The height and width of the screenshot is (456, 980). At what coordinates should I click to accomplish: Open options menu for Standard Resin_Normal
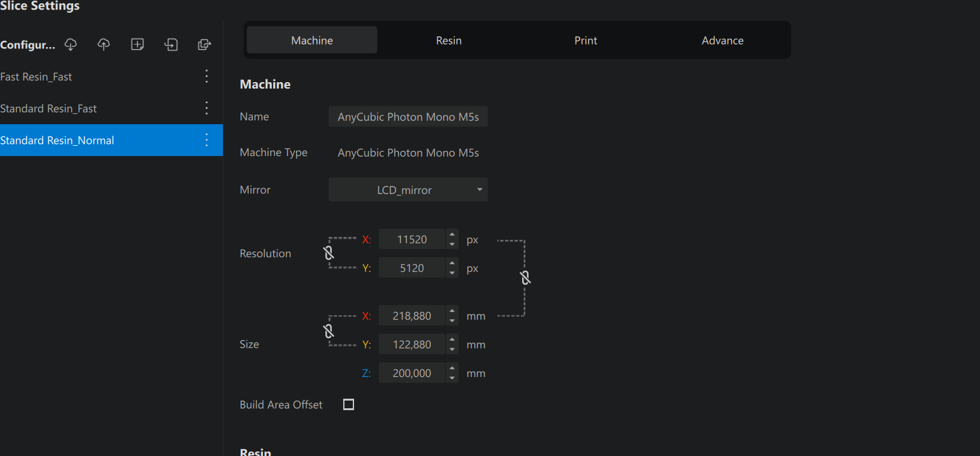(x=206, y=140)
